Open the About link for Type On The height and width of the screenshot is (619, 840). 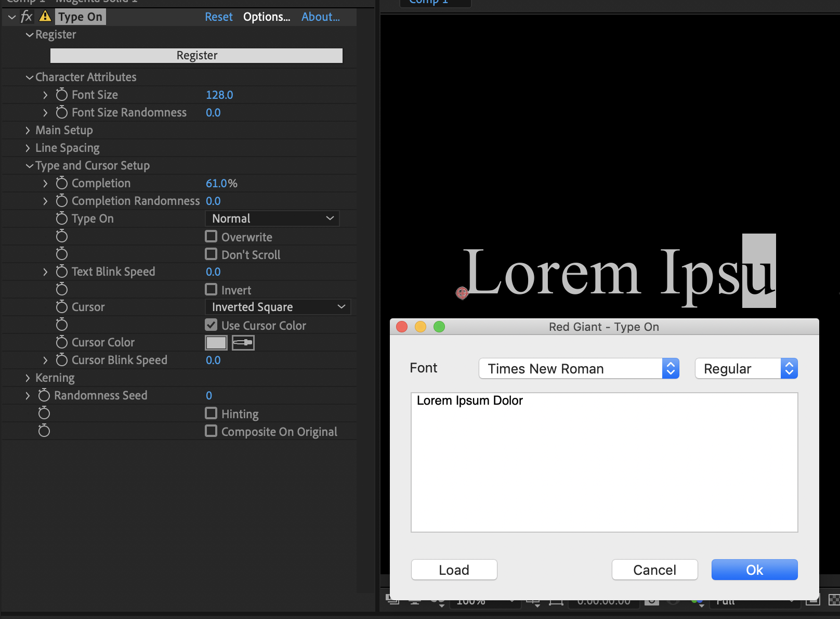321,17
